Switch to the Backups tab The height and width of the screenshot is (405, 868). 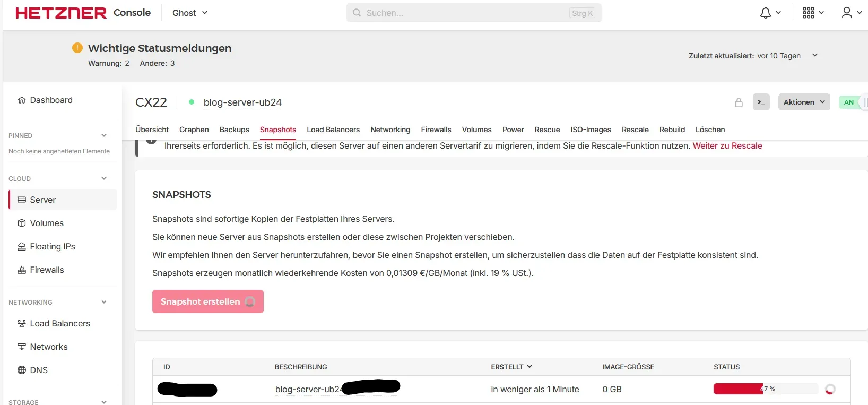coord(234,130)
